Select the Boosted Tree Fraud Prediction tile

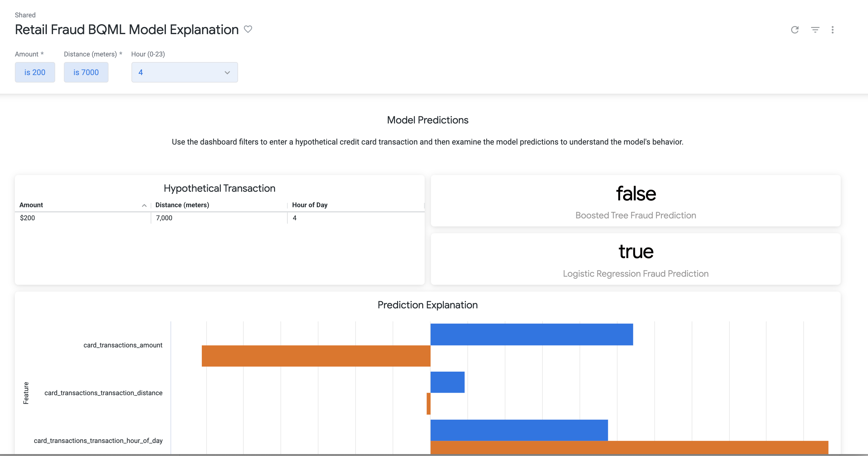coord(635,201)
